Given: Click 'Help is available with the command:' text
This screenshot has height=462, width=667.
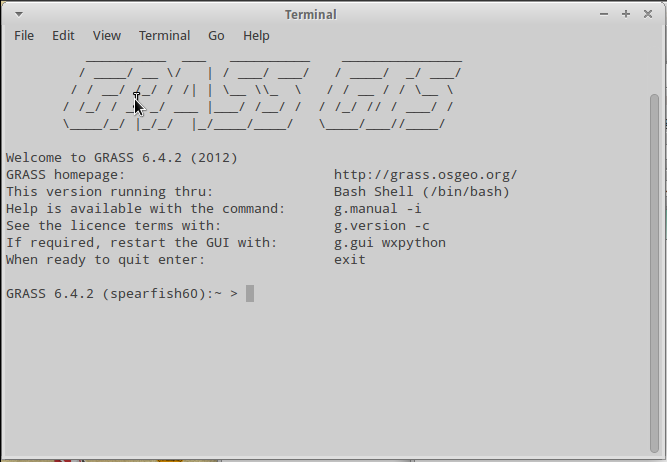Looking at the screenshot, I should coord(145,209).
